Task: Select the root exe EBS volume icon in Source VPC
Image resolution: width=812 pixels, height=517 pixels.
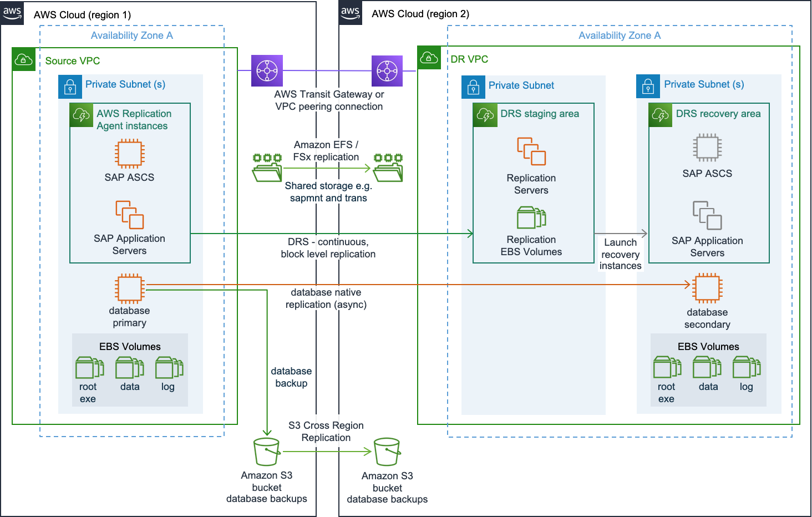Action: (89, 367)
